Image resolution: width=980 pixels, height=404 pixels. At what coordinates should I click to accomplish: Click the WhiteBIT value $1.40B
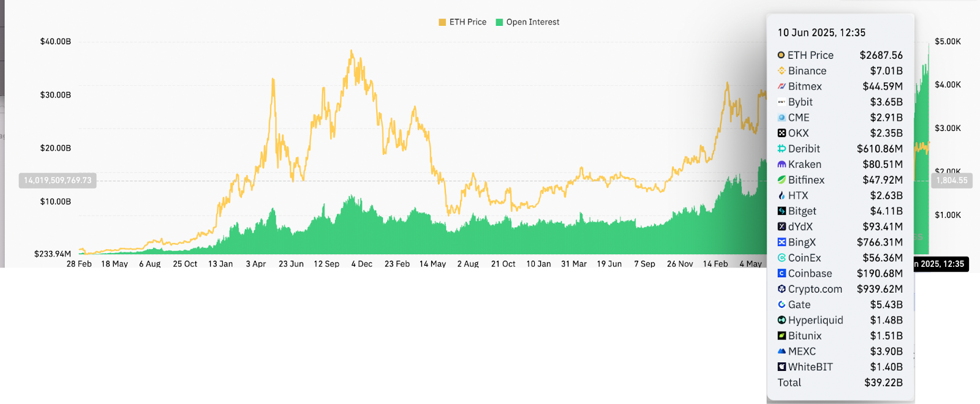[886, 367]
